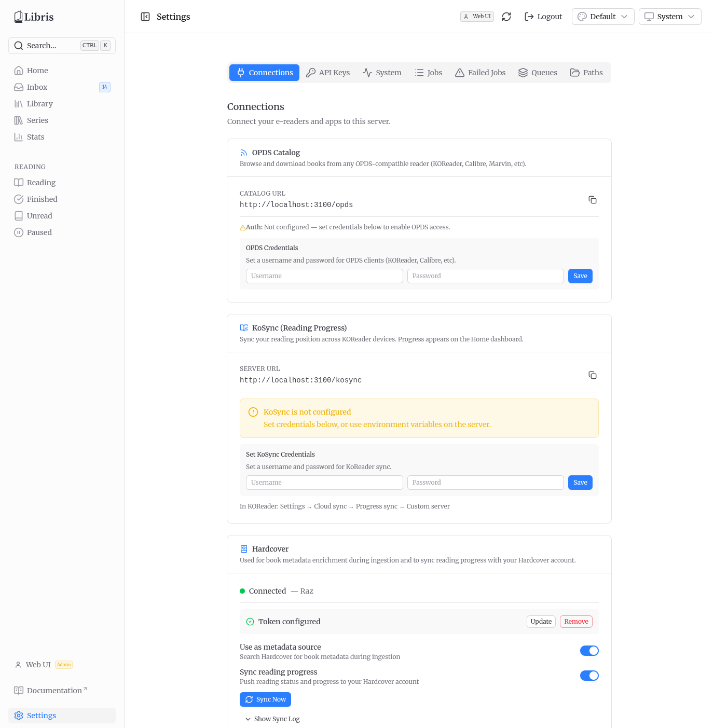
Task: Click the Token configured check icon
Action: click(x=250, y=622)
